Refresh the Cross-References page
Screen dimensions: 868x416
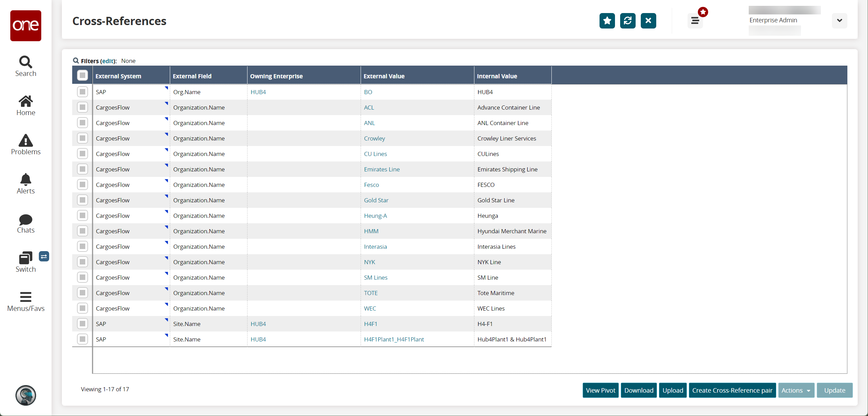point(628,21)
